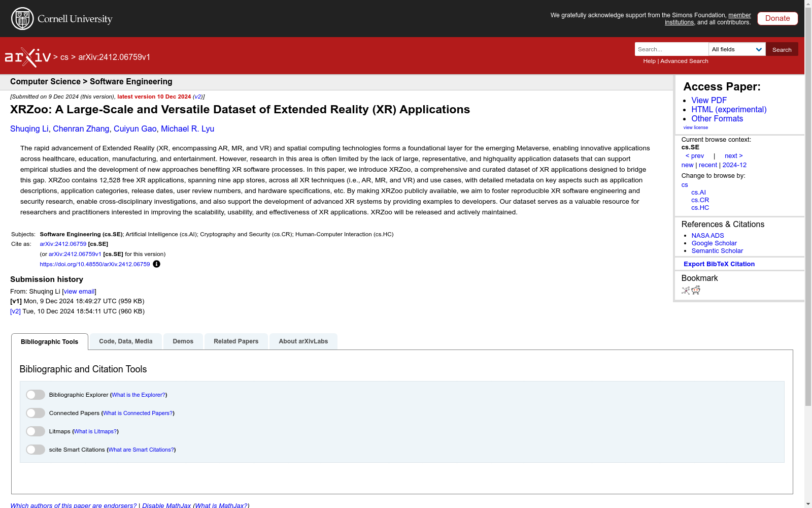The width and height of the screenshot is (812, 508).
Task: Open Other Formats link
Action: [x=717, y=119]
